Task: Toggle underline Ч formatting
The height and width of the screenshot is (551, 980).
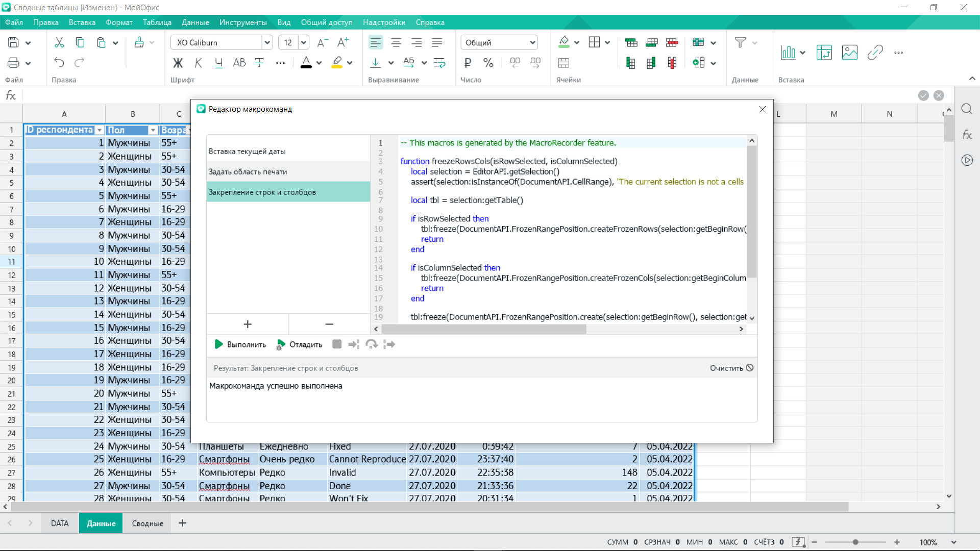Action: coord(218,63)
